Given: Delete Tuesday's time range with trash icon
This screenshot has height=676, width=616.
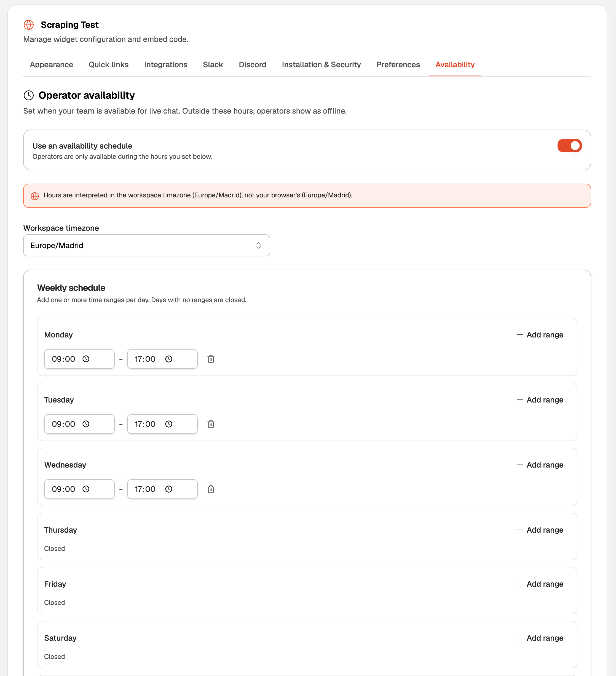Looking at the screenshot, I should coord(211,424).
